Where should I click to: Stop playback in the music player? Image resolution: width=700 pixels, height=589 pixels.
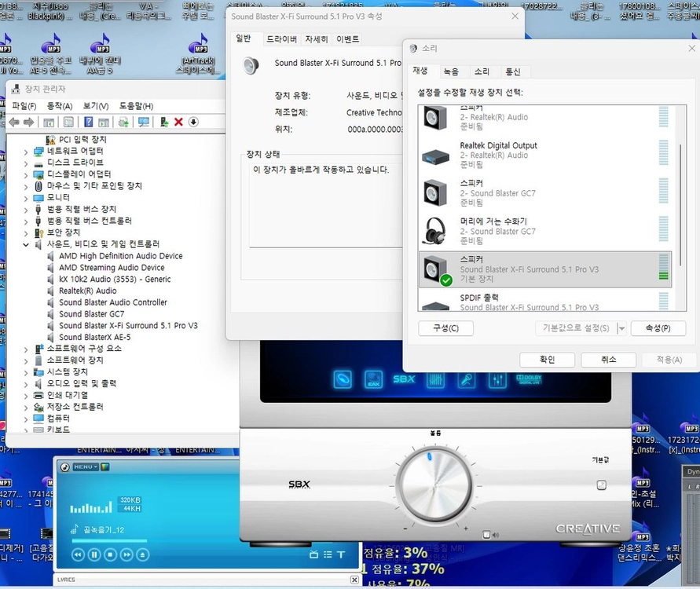[x=110, y=554]
